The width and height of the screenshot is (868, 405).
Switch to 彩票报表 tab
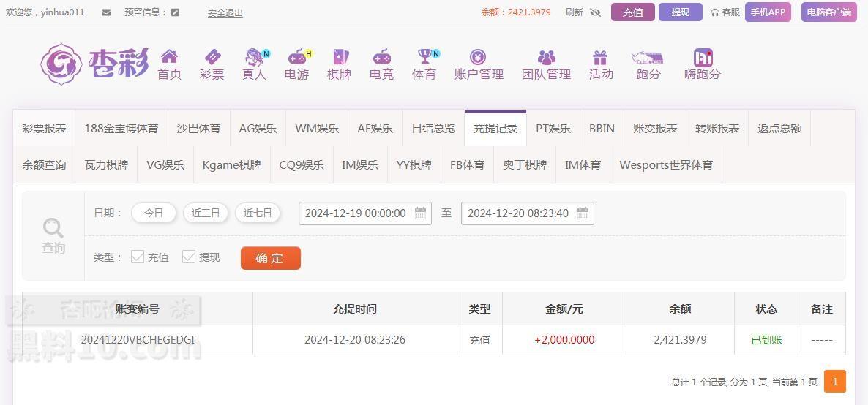(45, 129)
